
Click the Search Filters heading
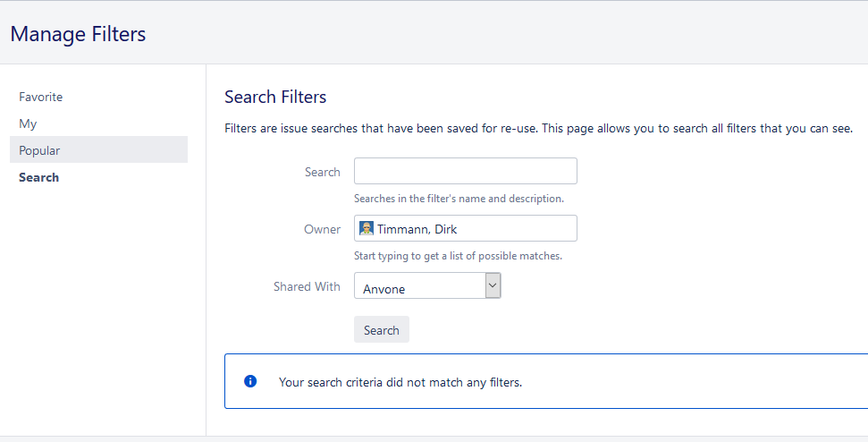(x=275, y=97)
